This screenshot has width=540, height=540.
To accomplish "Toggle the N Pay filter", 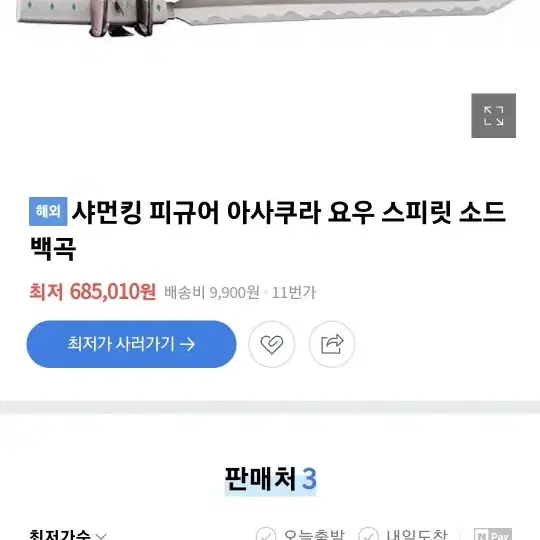I will [493, 534].
